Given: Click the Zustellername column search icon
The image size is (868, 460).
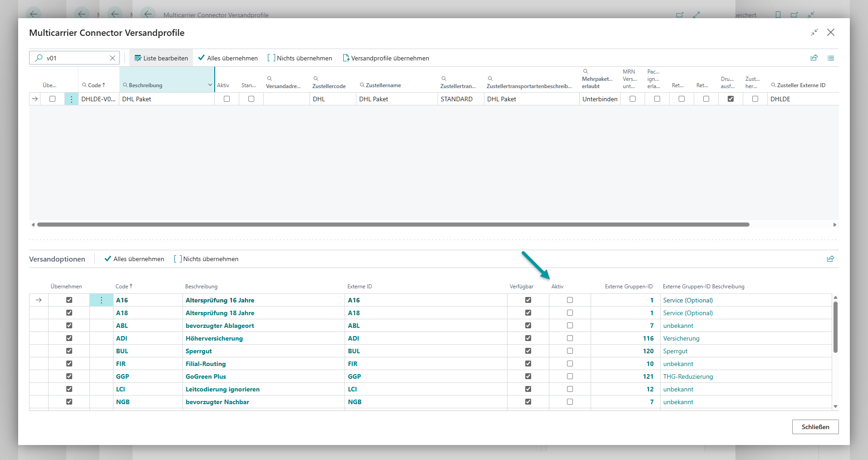Looking at the screenshot, I should pos(362,85).
